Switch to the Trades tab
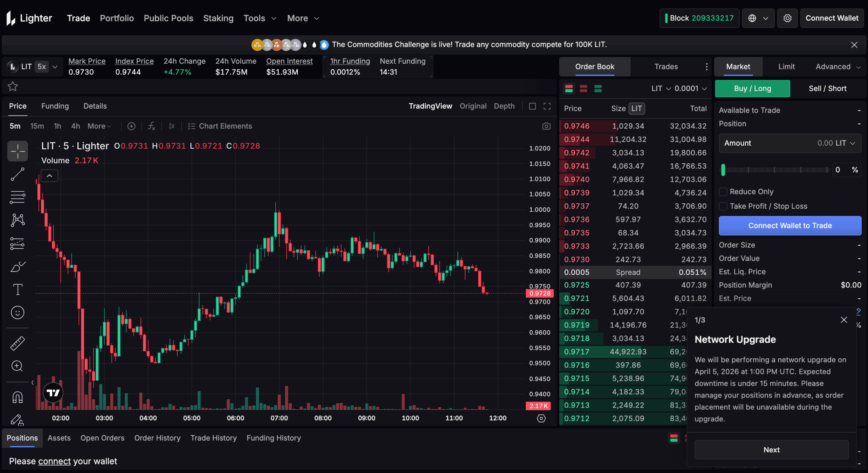Viewport: 868px width, 473px height. tap(666, 67)
